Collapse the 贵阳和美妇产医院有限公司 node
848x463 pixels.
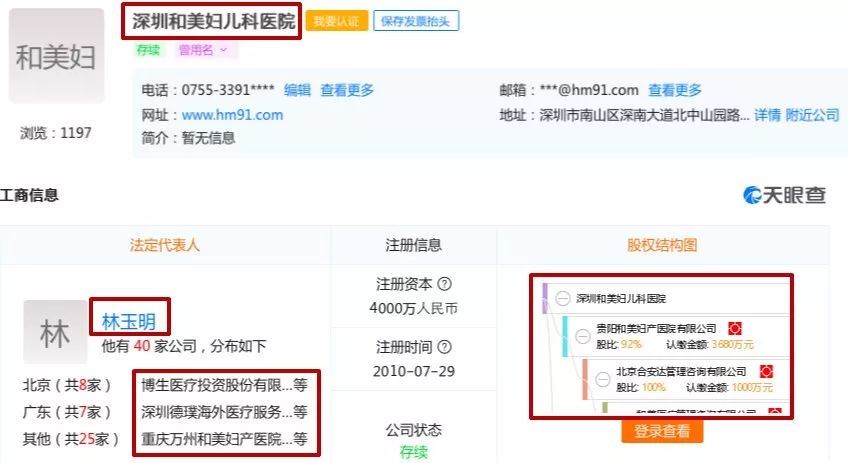tap(583, 336)
